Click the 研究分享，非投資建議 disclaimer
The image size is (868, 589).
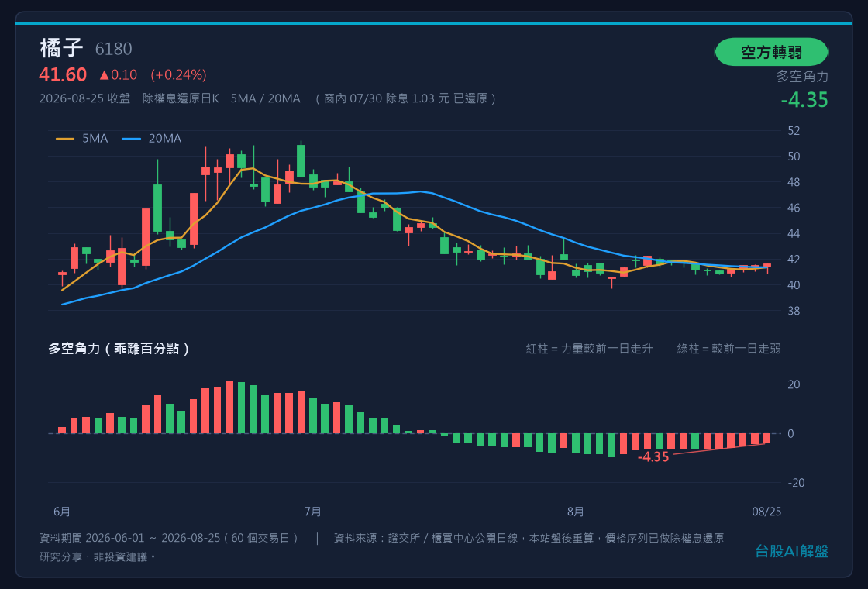98,557
